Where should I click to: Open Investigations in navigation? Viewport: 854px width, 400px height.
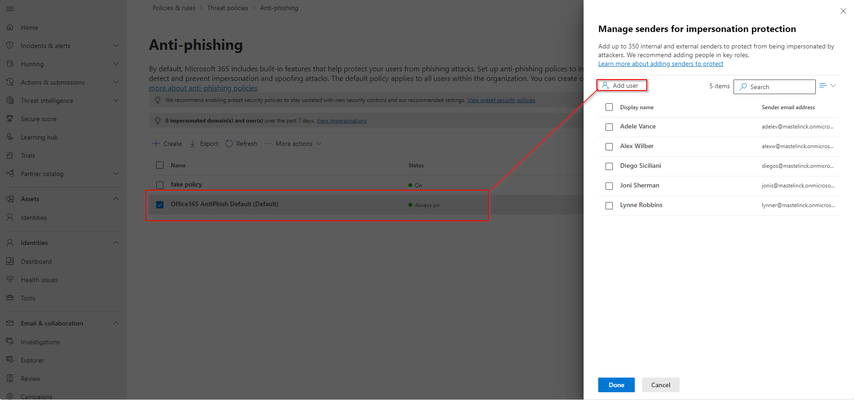40,342
